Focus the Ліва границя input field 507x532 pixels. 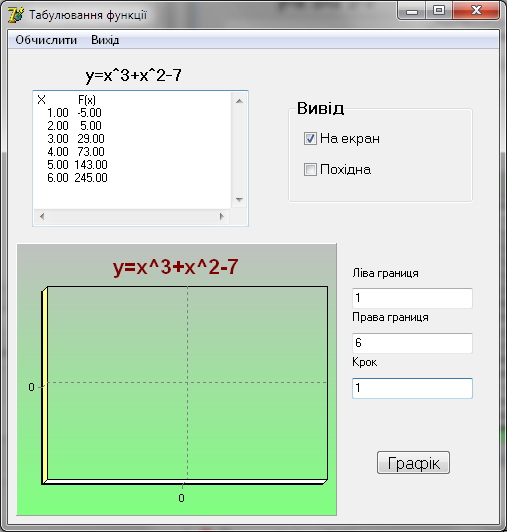(x=412, y=298)
